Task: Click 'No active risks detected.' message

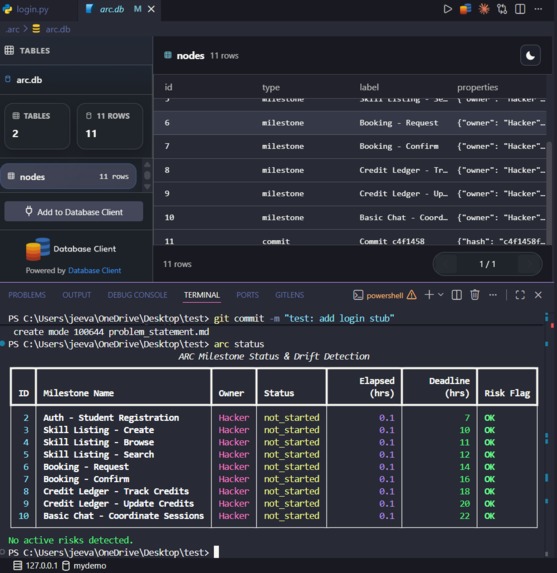Action: (x=71, y=540)
